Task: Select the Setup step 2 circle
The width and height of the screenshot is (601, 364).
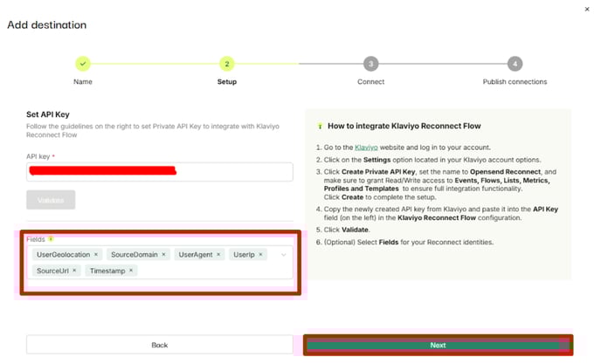Action: pos(227,64)
